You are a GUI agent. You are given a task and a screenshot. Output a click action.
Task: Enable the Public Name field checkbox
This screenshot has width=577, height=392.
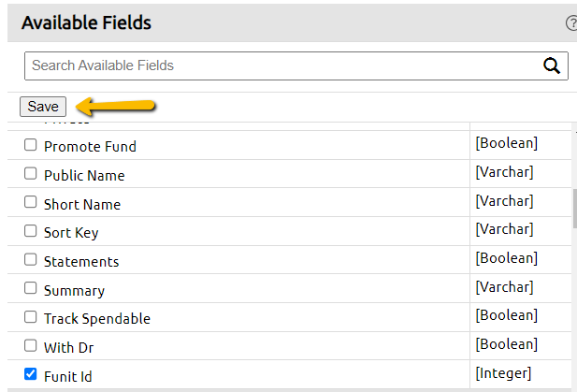[31, 173]
